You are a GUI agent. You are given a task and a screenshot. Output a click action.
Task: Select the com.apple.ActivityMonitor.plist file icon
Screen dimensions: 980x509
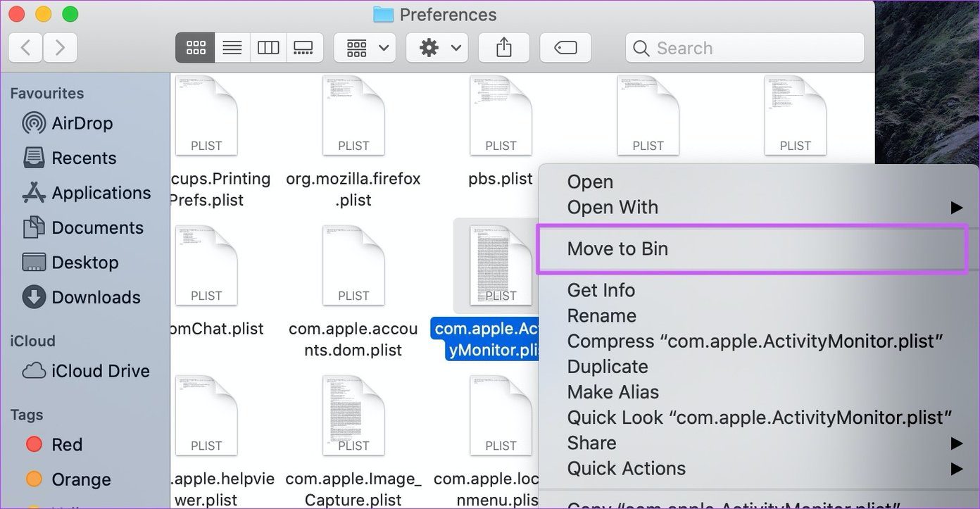(x=501, y=265)
